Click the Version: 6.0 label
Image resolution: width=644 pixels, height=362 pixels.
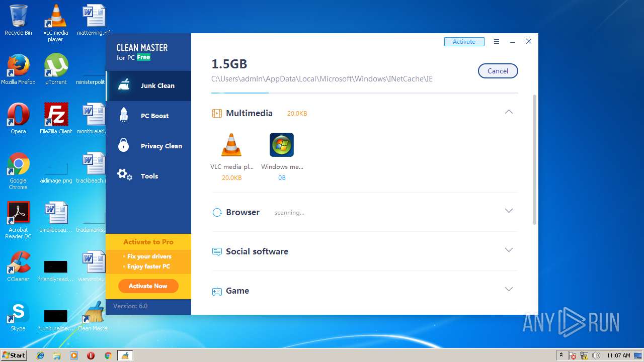[130, 306]
